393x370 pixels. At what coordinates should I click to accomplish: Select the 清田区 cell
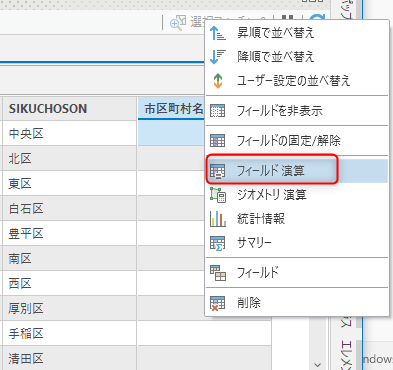pos(69,358)
